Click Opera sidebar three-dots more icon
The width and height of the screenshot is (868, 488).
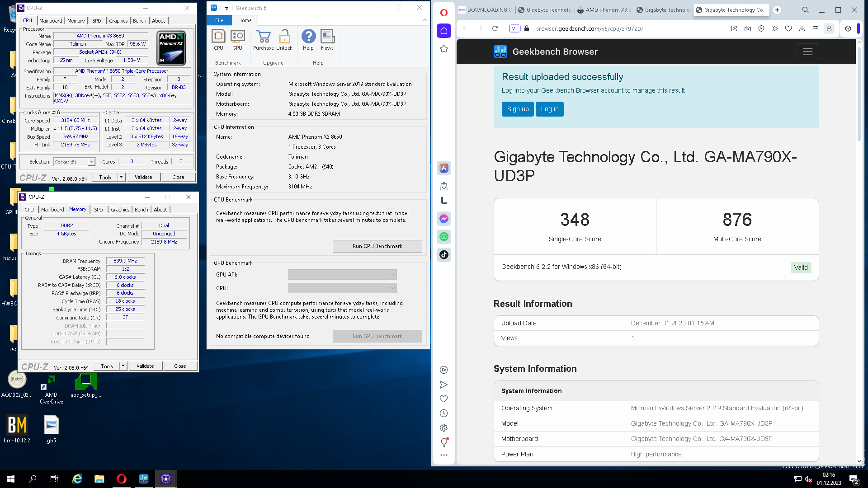[x=444, y=455]
